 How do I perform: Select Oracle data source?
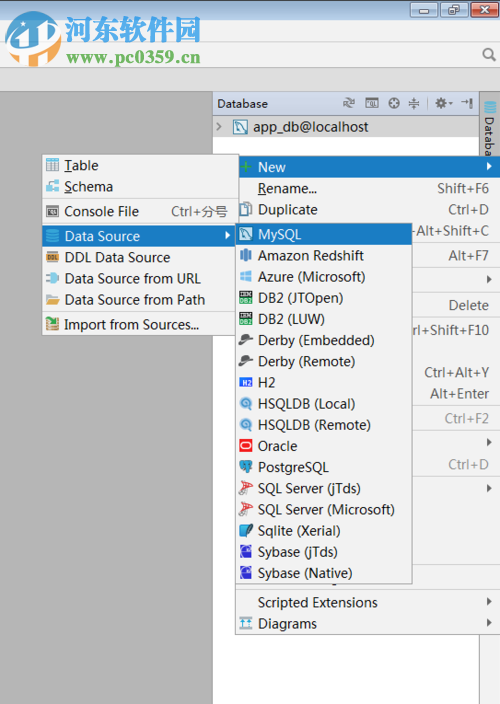point(324,446)
